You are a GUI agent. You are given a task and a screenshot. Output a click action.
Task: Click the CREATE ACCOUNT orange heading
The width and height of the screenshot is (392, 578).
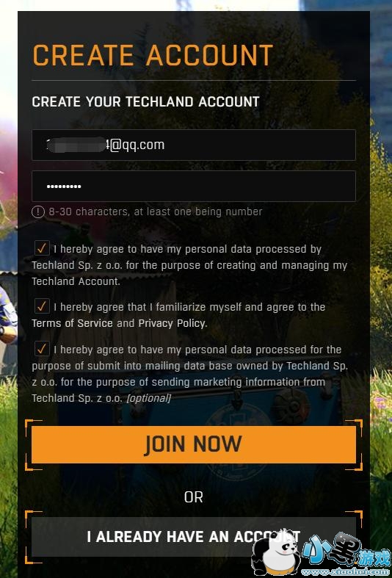coord(153,55)
